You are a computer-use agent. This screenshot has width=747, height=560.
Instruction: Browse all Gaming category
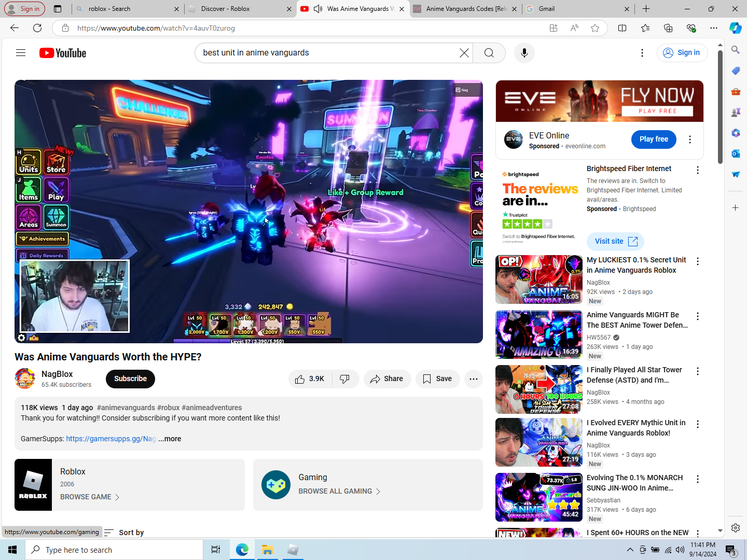coord(339,491)
